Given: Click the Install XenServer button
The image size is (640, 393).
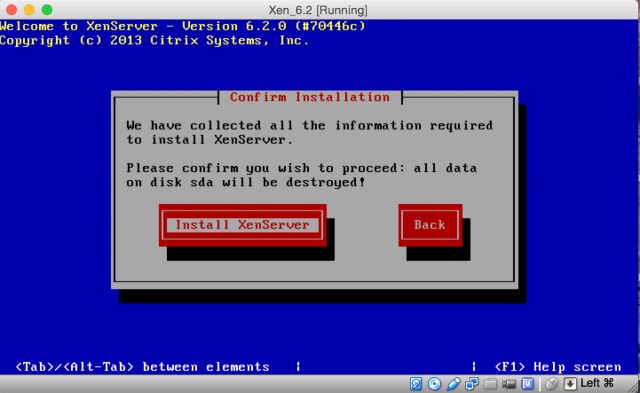Looking at the screenshot, I should pos(242,225).
